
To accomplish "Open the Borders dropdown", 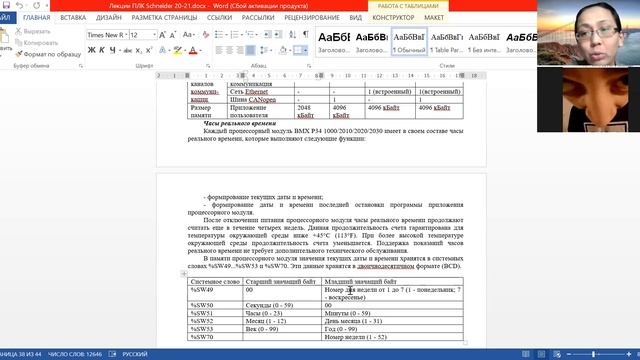I will click(x=306, y=50).
